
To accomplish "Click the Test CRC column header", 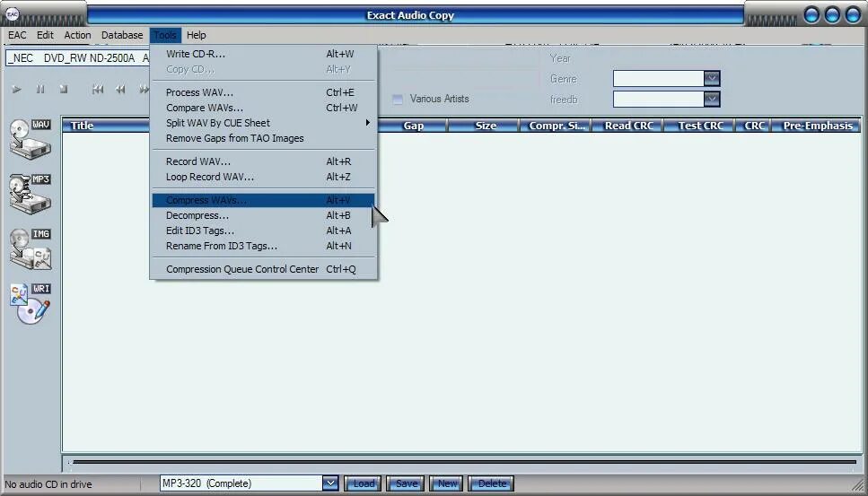I will (700, 126).
